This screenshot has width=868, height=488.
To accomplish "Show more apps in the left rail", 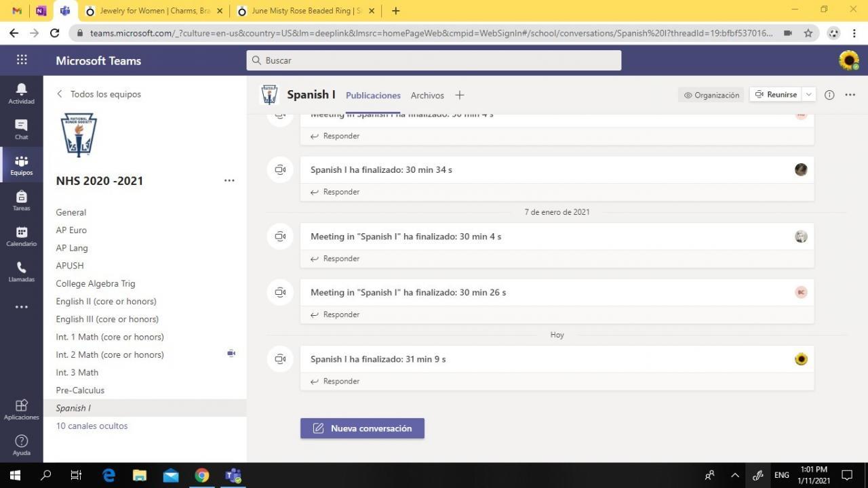I will [22, 307].
